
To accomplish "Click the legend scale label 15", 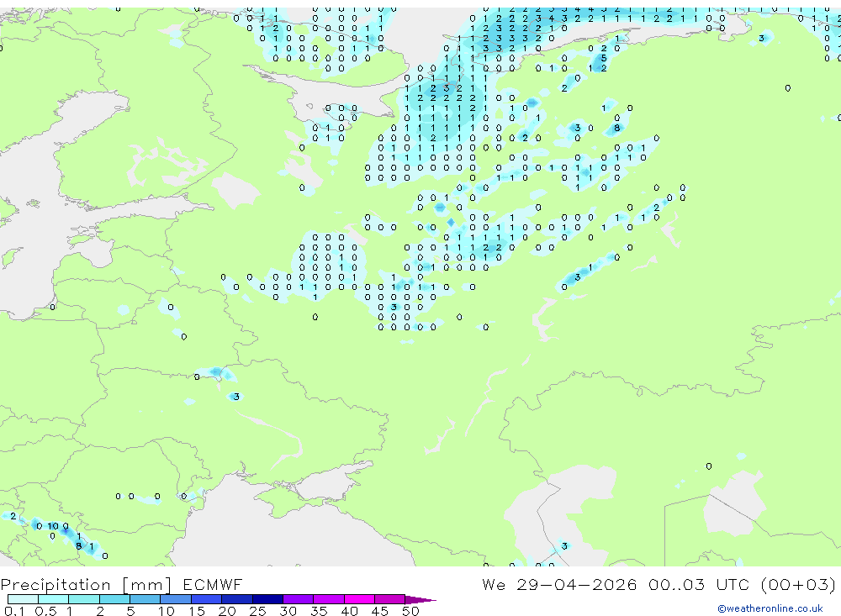I will (x=196, y=611).
